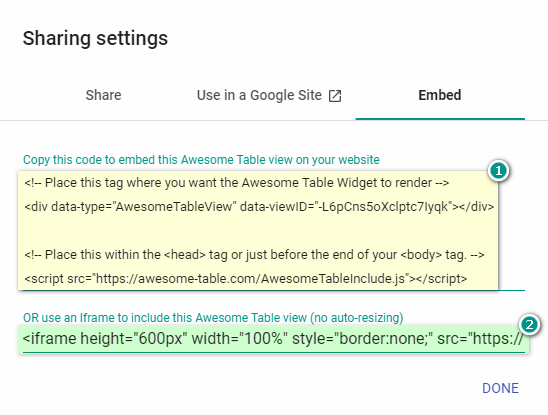Click the div data-type AwesomeTableView code line
Image resolution: width=548 pixels, height=415 pixels.
click(259, 207)
